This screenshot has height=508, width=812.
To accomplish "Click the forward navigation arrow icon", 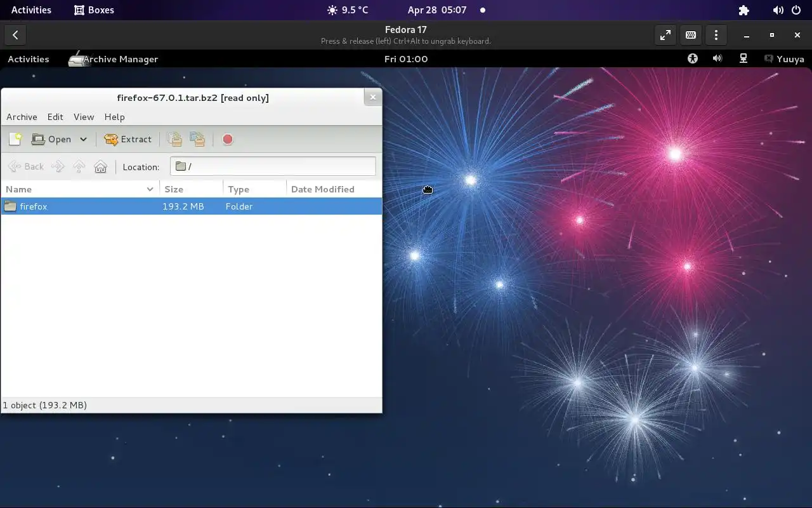I will click(x=58, y=166).
